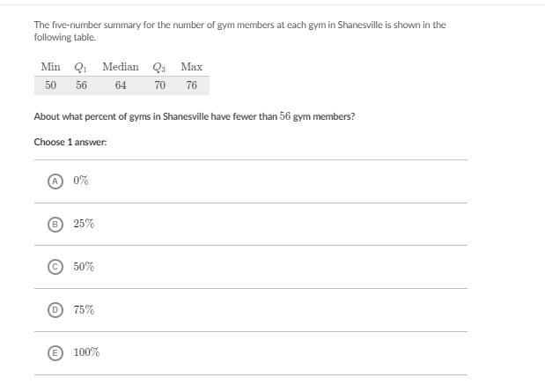Click the 100% answer text
This screenshot has height=392, width=545.
(x=86, y=352)
